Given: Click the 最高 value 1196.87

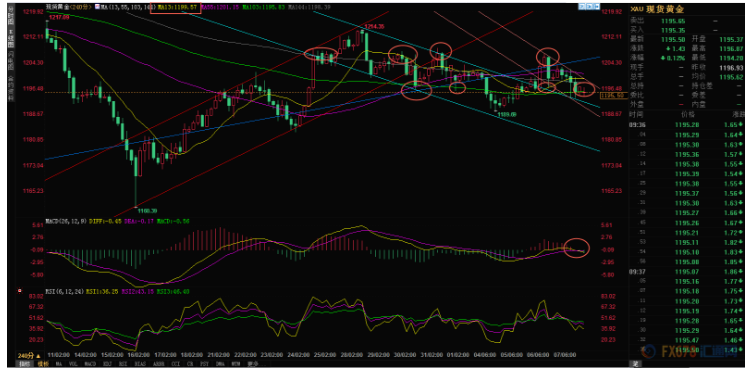Looking at the screenshot, I should (x=731, y=49).
